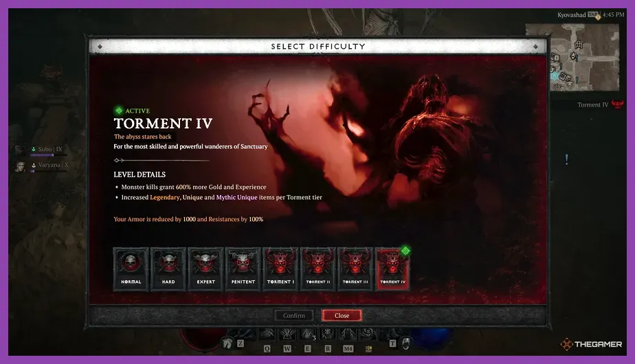Activate the M4 skill slot
Image resolution: width=635 pixels, height=364 pixels.
point(348,334)
